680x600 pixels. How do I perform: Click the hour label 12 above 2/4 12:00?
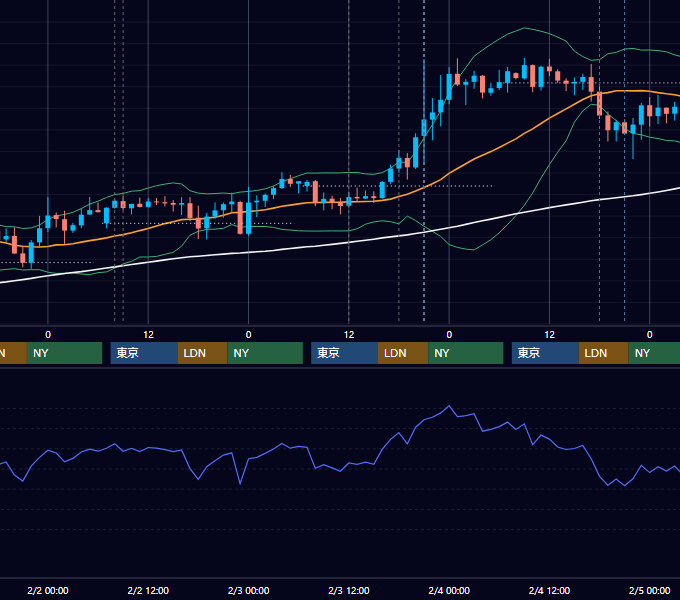pyautogui.click(x=549, y=335)
